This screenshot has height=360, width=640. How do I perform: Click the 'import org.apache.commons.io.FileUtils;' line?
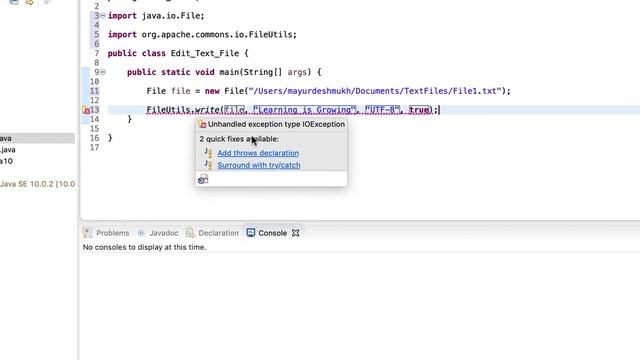click(x=202, y=35)
